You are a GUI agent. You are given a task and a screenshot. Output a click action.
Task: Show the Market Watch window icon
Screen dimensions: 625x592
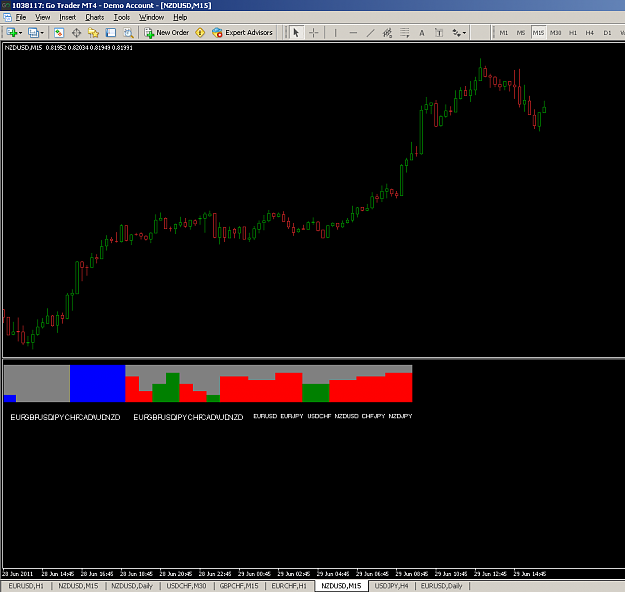pyautogui.click(x=59, y=33)
